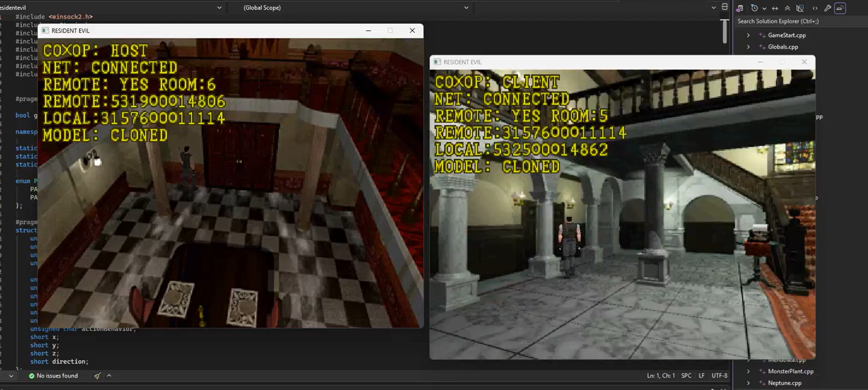Click the Collapse All double-chevron icon

[787, 8]
